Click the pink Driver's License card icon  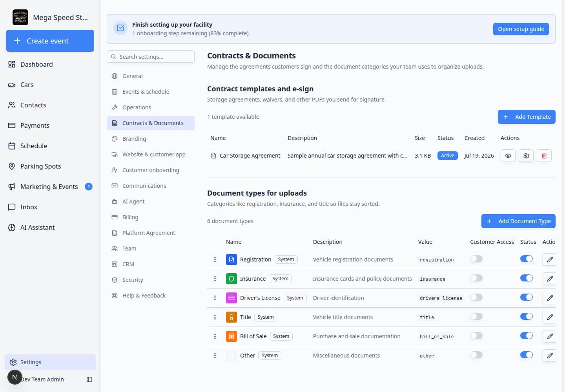click(x=231, y=298)
